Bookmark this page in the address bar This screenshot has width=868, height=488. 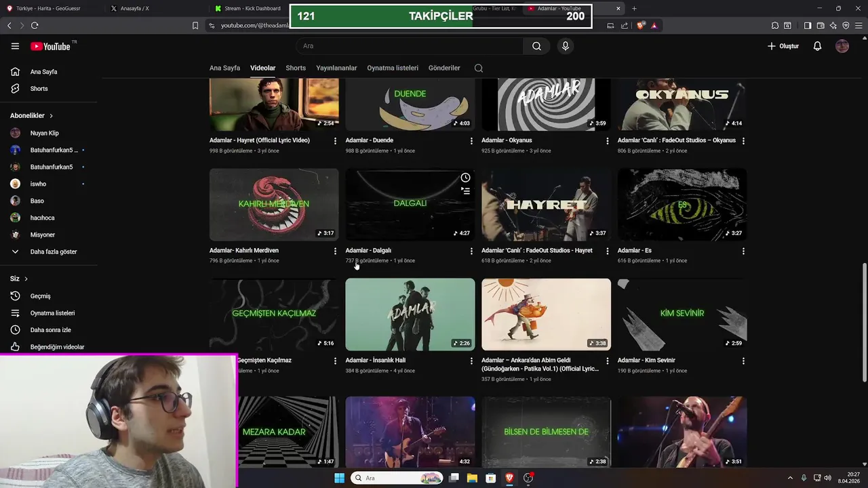195,25
